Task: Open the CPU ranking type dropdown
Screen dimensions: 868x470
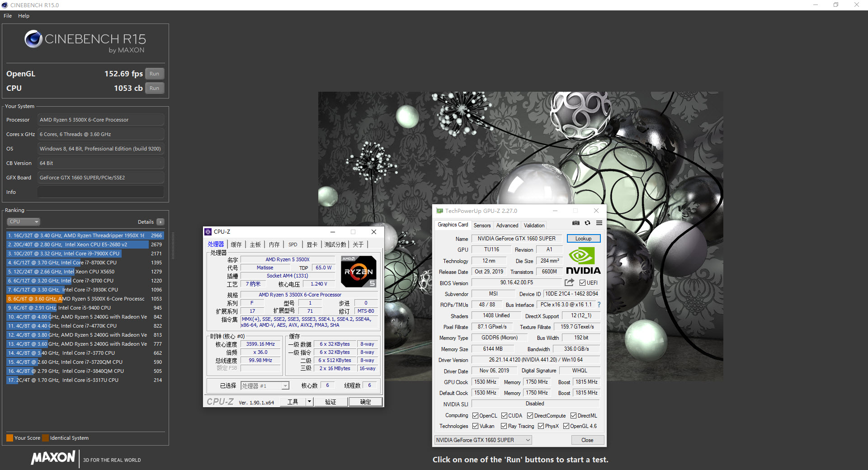Action: pos(24,222)
